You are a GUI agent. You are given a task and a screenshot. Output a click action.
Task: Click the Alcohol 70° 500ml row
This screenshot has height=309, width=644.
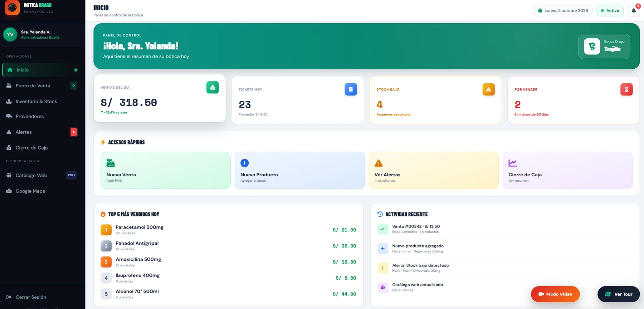(228, 294)
